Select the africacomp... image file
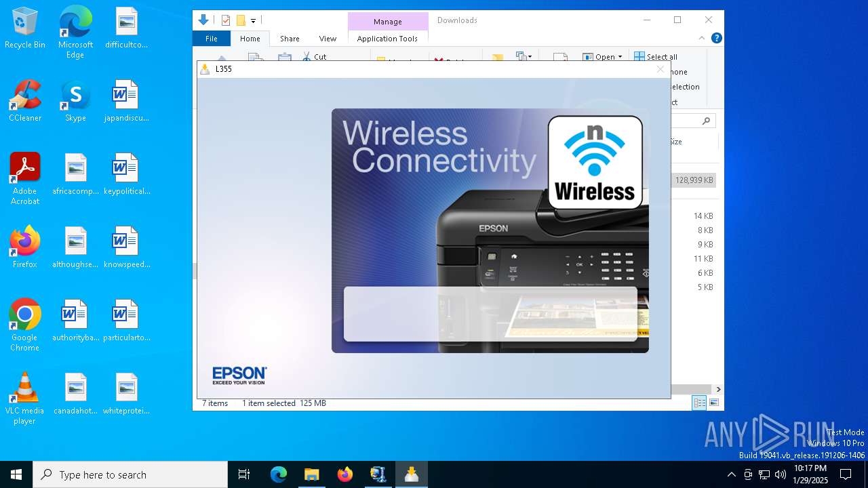Image resolution: width=868 pixels, height=488 pixels. pos(75,175)
